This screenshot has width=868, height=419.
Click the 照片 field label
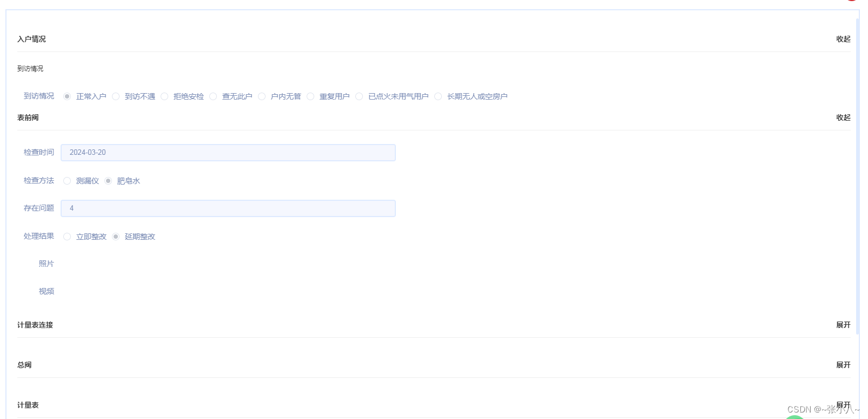(x=47, y=264)
